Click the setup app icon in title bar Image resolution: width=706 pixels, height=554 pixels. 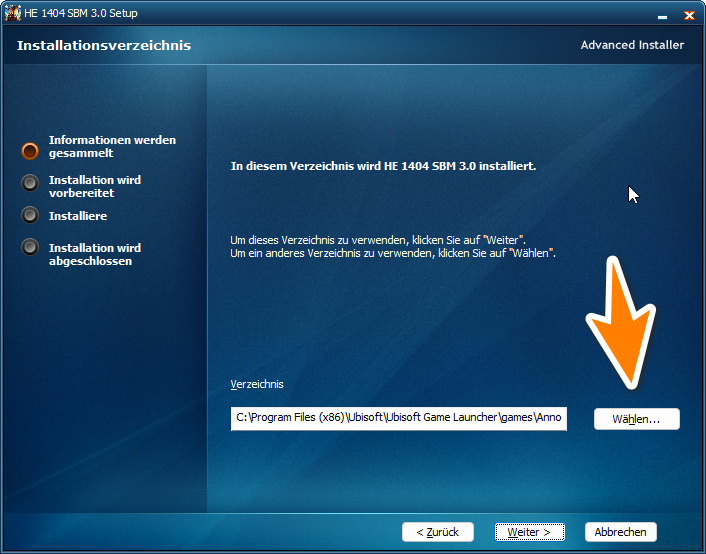(13, 13)
